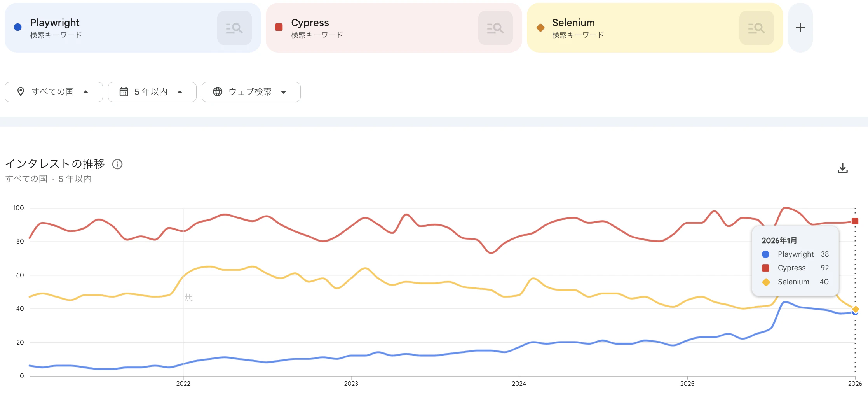Image resolution: width=868 pixels, height=396 pixels.
Task: Expand the すべての国 region dropdown arrow
Action: [86, 92]
